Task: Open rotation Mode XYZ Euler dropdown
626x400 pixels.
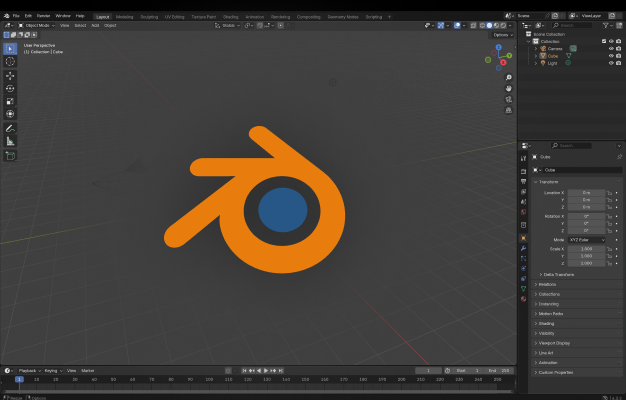Action: pos(586,240)
